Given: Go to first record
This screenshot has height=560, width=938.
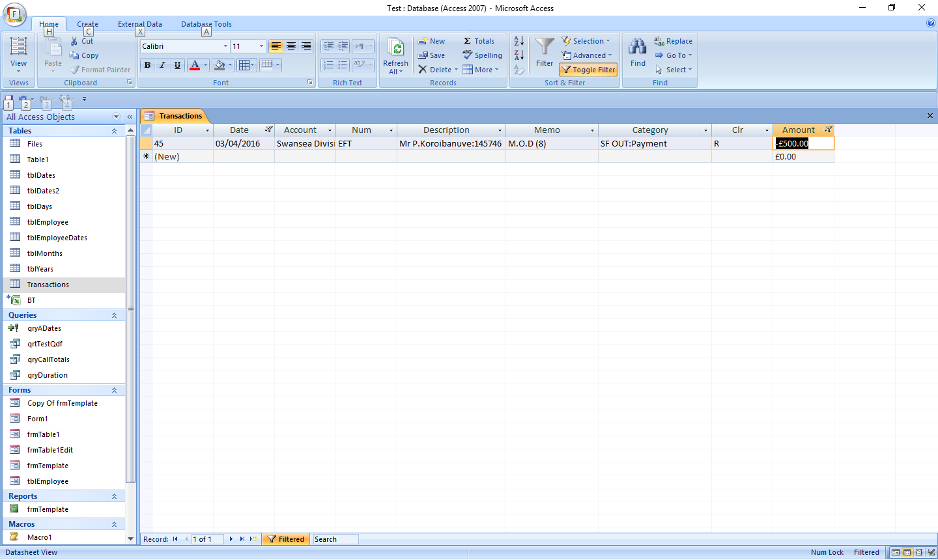Looking at the screenshot, I should pos(175,539).
